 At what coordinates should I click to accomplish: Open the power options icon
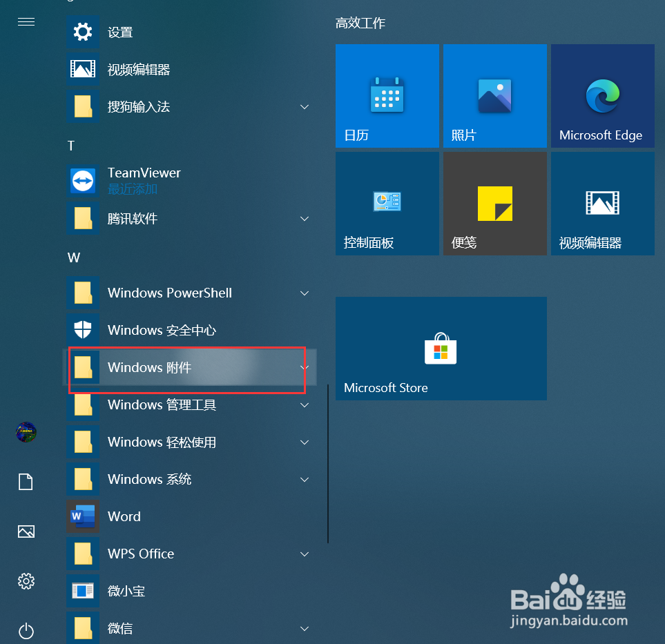click(26, 631)
